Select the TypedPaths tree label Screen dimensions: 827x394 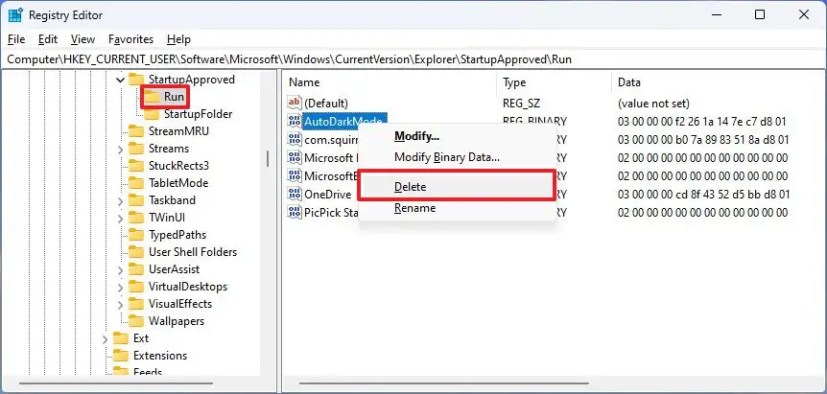pos(177,235)
